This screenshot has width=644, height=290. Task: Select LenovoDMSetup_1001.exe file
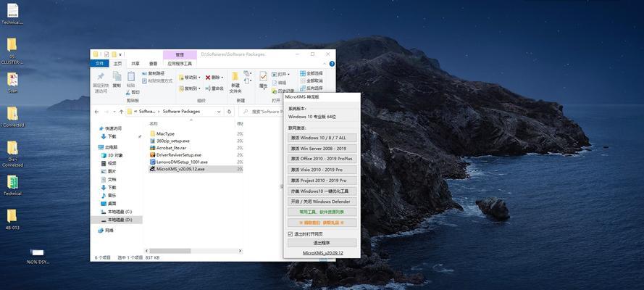pyautogui.click(x=179, y=162)
